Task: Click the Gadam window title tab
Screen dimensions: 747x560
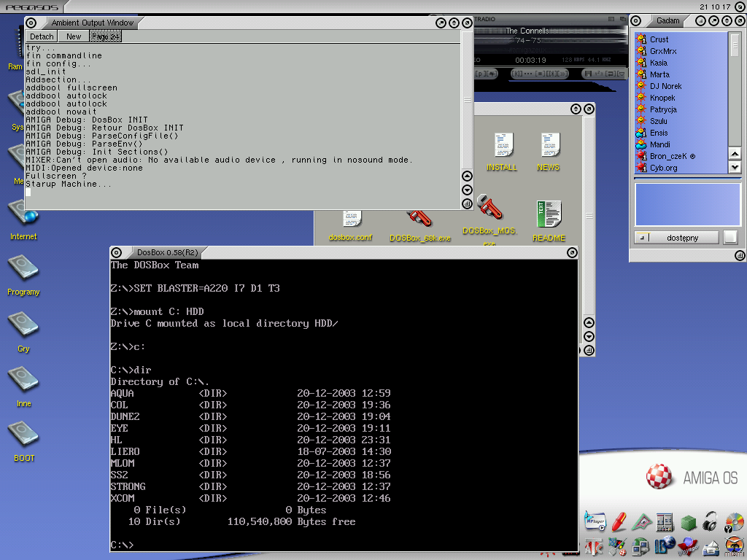Action: tap(668, 20)
